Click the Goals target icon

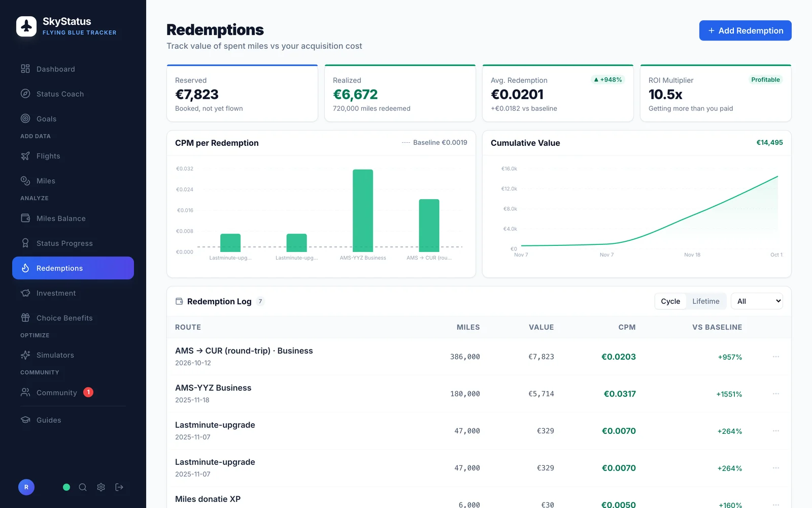click(25, 118)
